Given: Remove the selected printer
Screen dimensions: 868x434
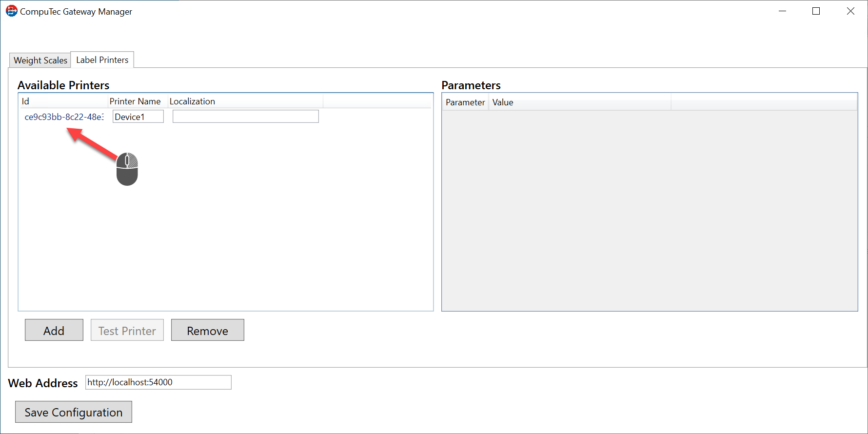Looking at the screenshot, I should tap(207, 331).
